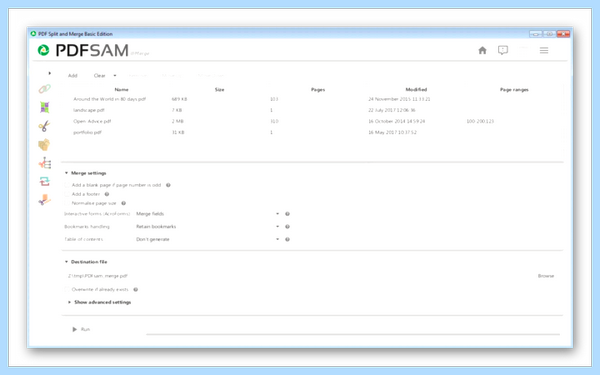Click the Page ranges column header
600x375 pixels.
[514, 90]
